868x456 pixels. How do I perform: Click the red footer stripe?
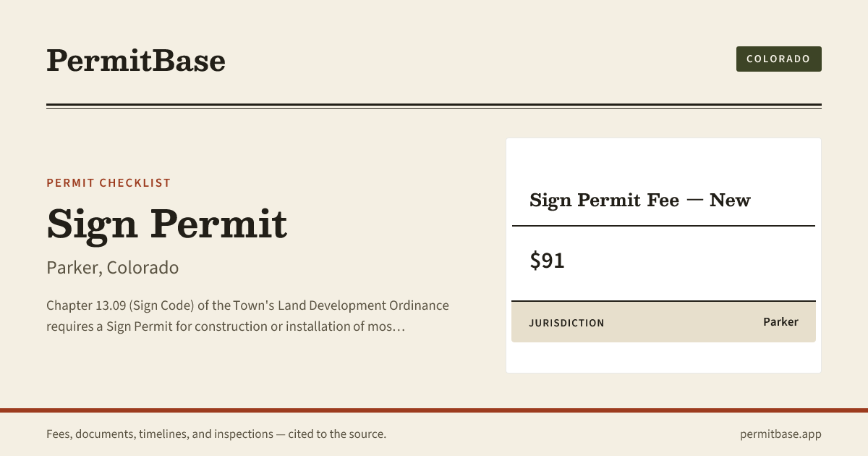coord(434,410)
